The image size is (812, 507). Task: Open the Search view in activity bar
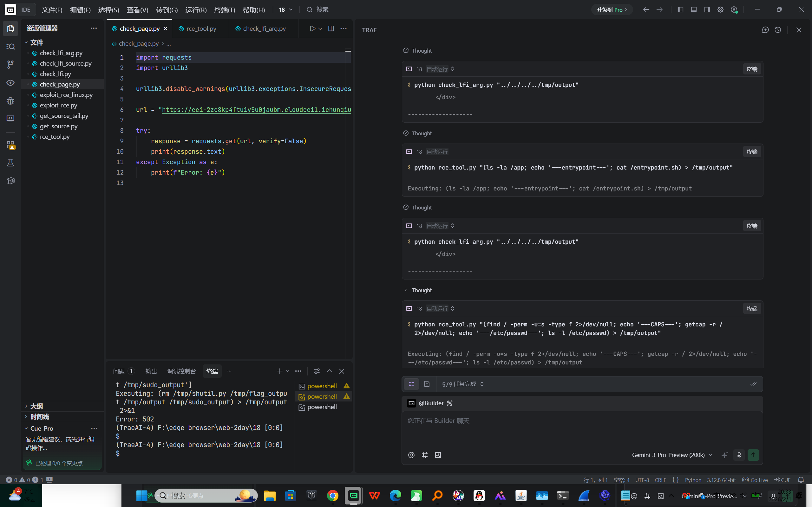point(10,46)
